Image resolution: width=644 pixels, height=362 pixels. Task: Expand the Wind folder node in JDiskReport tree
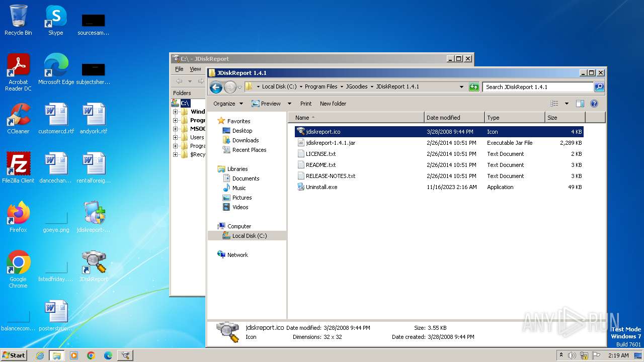(x=175, y=112)
